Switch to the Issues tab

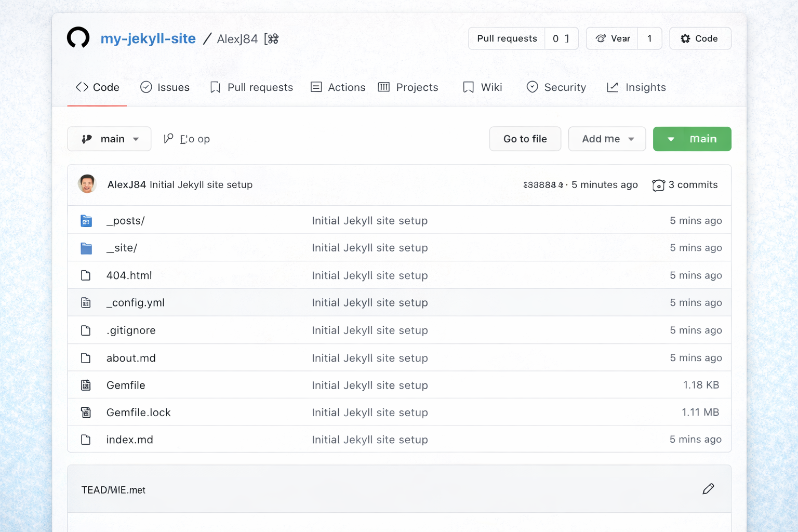(165, 87)
